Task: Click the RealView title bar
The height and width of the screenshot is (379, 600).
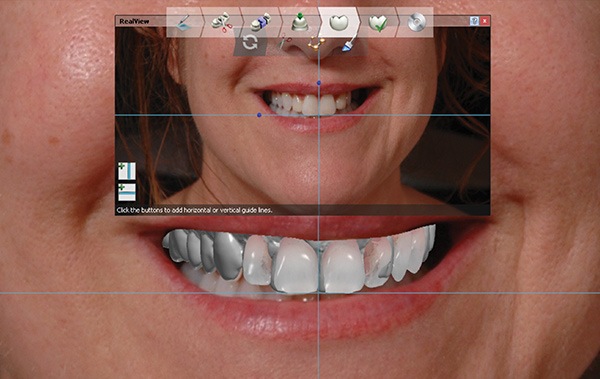Action: 134,21
